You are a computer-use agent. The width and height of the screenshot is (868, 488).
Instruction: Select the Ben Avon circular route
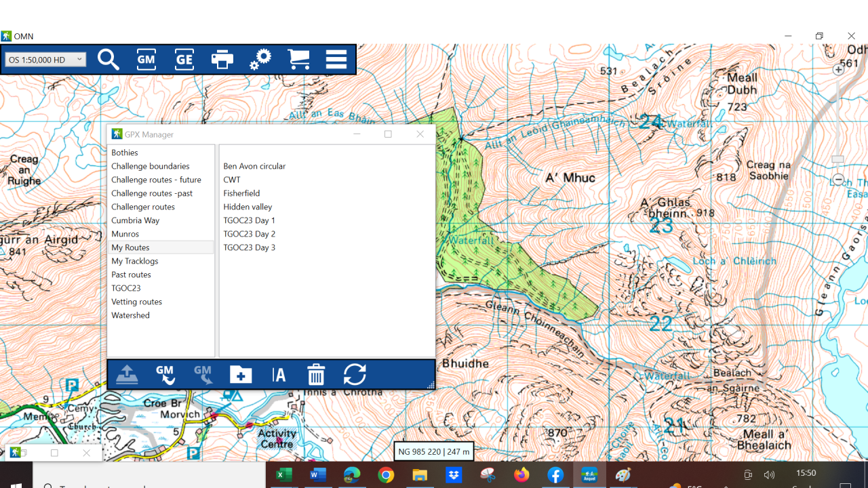tap(254, 165)
